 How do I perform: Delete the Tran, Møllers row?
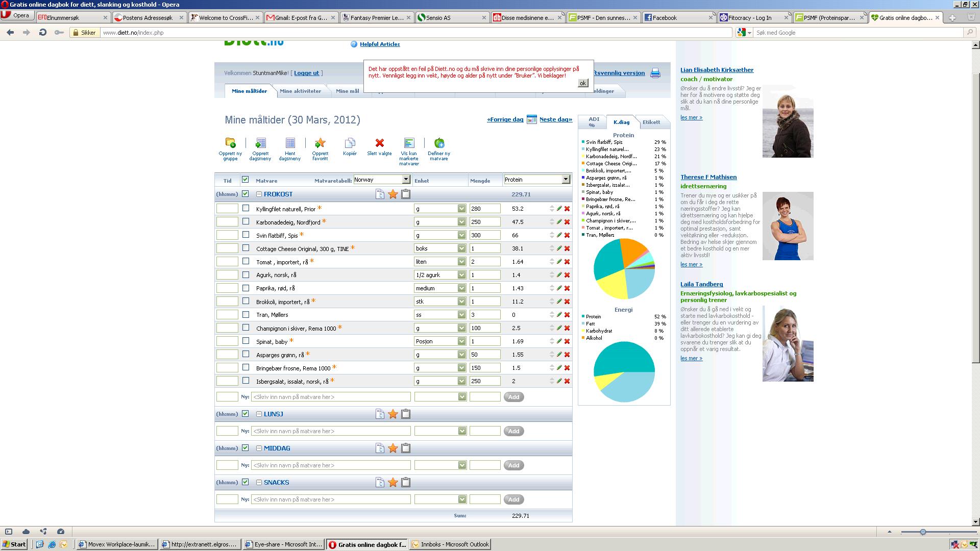(x=567, y=315)
